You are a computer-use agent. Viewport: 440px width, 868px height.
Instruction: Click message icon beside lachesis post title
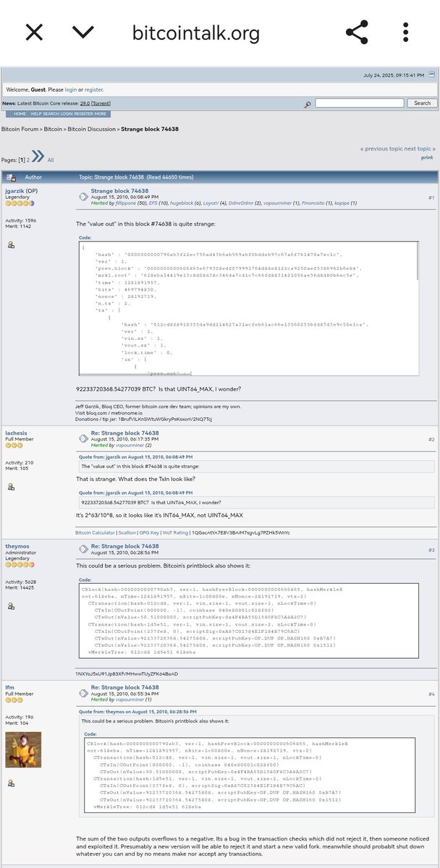tap(83, 438)
